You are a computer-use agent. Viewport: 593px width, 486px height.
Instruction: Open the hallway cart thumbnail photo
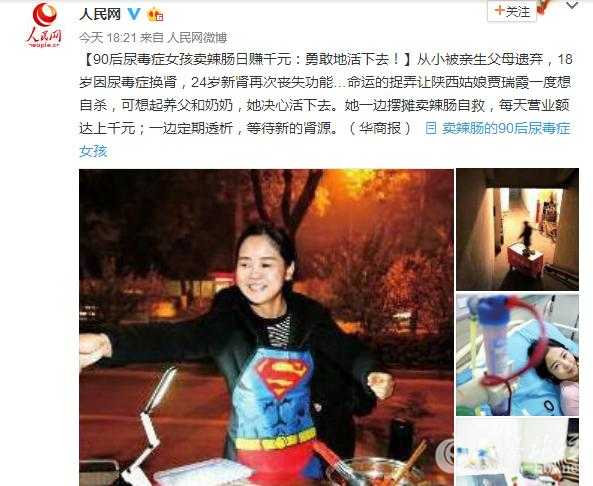pyautogui.click(x=517, y=230)
